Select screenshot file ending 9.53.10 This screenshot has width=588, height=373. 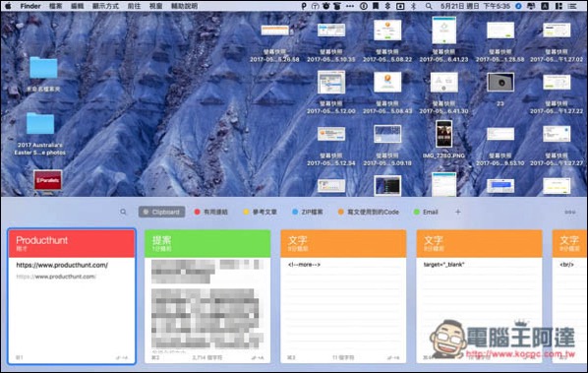[x=500, y=147]
